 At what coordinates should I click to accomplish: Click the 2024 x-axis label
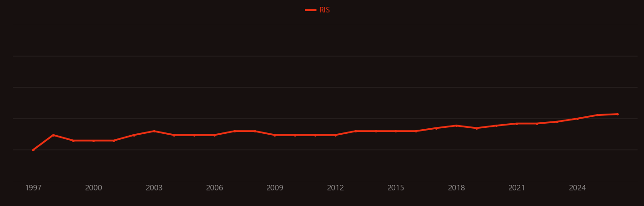(x=577, y=188)
